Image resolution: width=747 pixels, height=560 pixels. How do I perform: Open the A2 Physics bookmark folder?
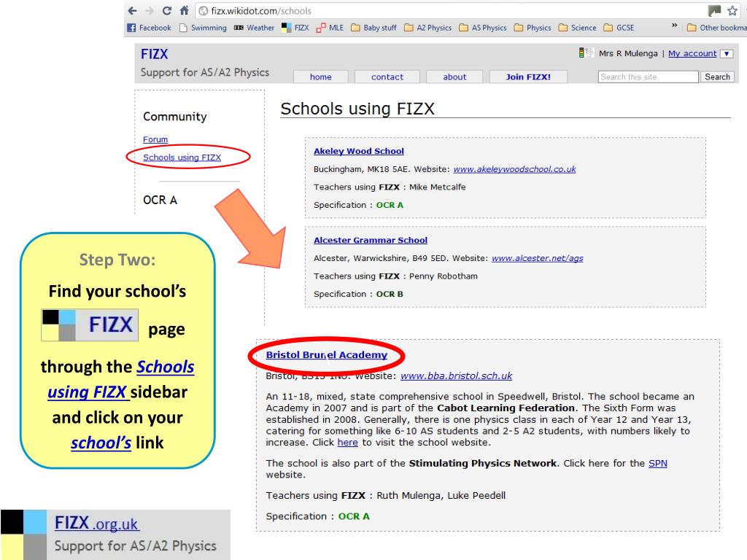click(427, 28)
